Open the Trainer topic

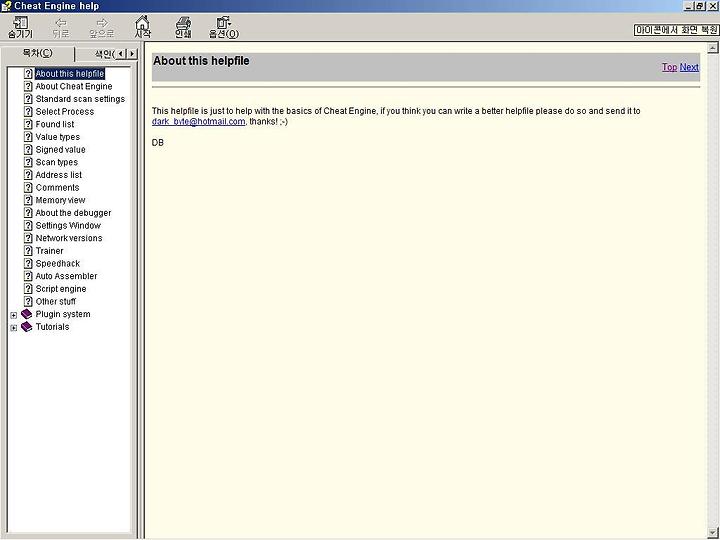[x=50, y=251]
